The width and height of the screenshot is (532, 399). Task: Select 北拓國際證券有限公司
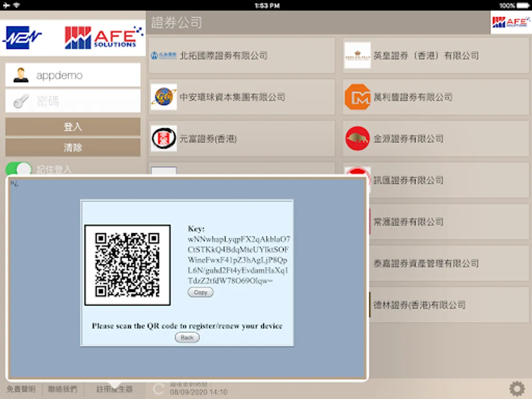(242, 55)
